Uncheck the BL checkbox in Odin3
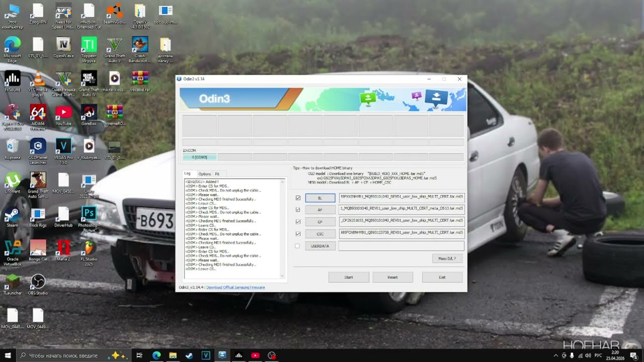 (298, 198)
